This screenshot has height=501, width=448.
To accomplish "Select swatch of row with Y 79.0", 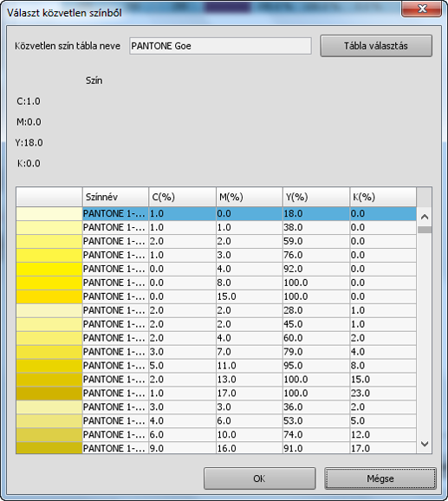I will pos(49,352).
